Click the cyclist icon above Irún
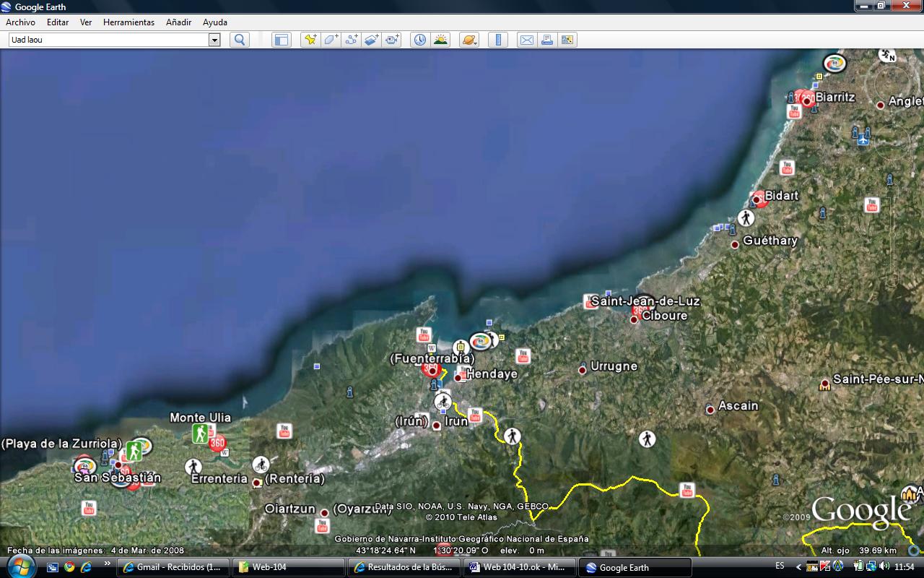This screenshot has width=924, height=578. coord(443,402)
